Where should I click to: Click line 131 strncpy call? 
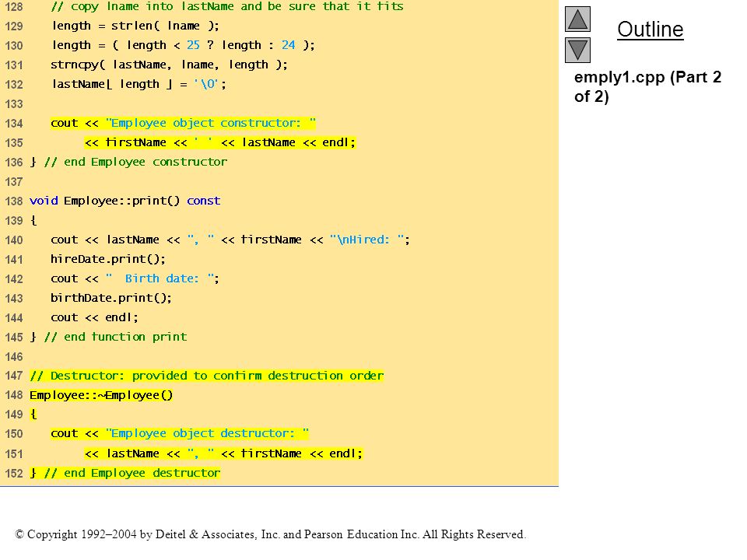tap(169, 65)
